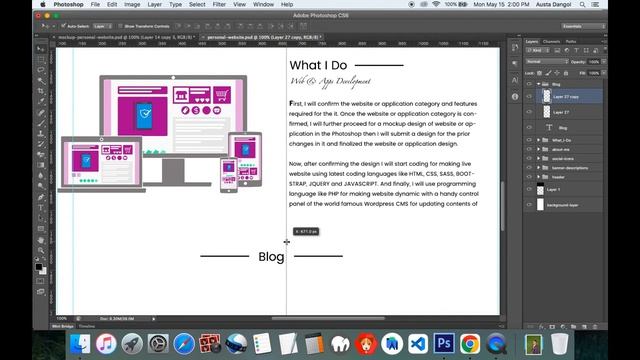Select the Healing Brush tool
Image resolution: width=640 pixels, height=360 pixels.
coord(41,113)
